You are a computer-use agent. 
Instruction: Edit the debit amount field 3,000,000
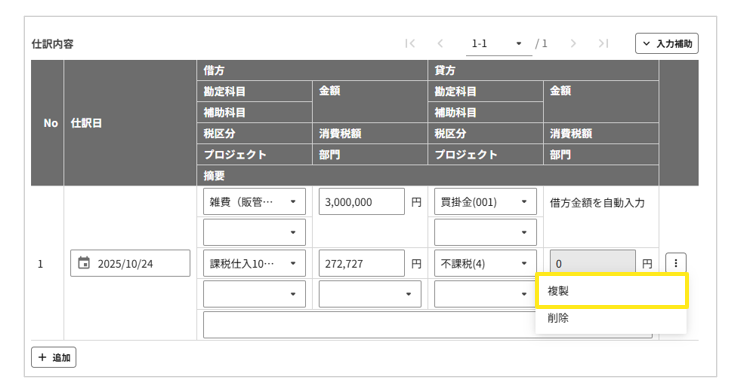[362, 202]
